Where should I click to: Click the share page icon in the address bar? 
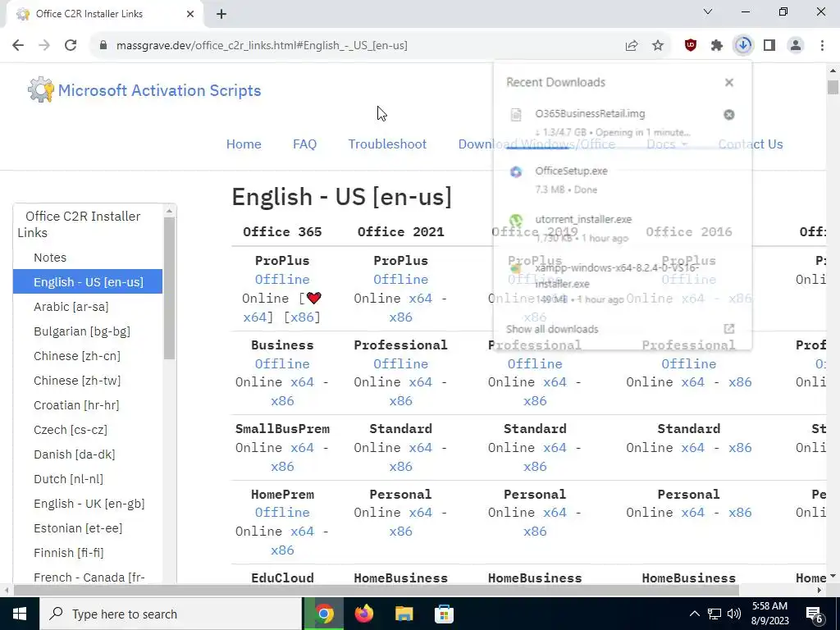click(632, 46)
